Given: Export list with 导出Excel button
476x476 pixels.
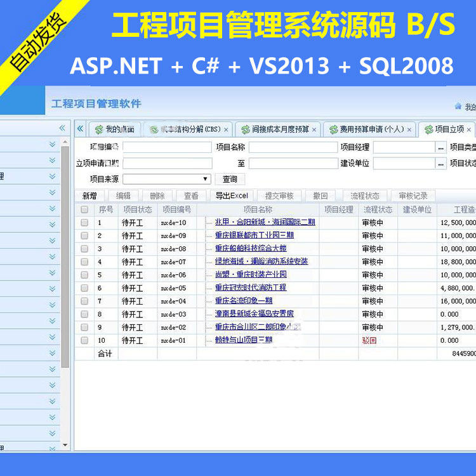Looking at the screenshot, I should tap(232, 196).
